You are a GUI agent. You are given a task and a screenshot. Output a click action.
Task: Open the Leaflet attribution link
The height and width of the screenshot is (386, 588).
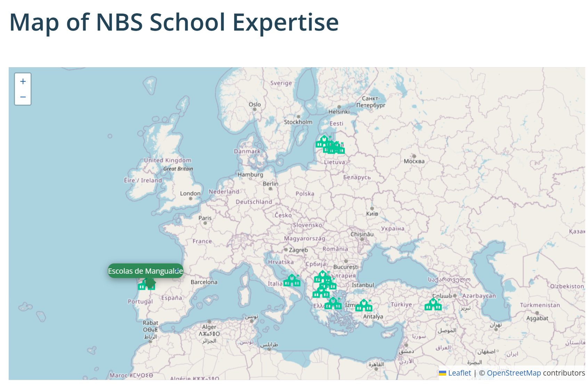[459, 373]
